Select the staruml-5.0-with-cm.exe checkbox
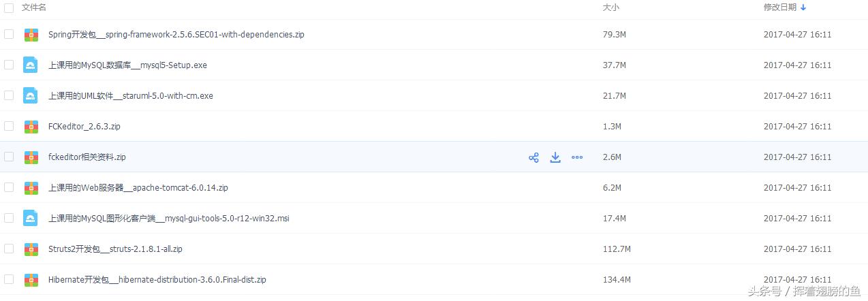The height and width of the screenshot is (301, 868). point(9,95)
